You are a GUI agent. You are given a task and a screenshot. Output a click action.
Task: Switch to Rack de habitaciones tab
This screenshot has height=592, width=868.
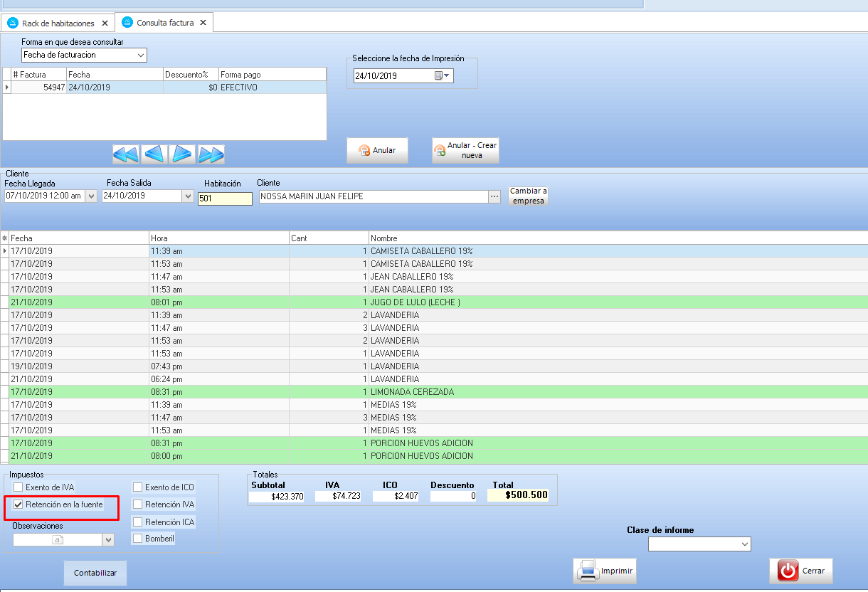point(58,23)
